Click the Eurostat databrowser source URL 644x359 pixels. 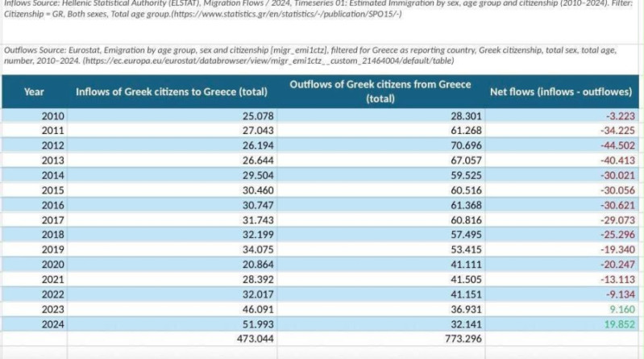pyautogui.click(x=268, y=61)
